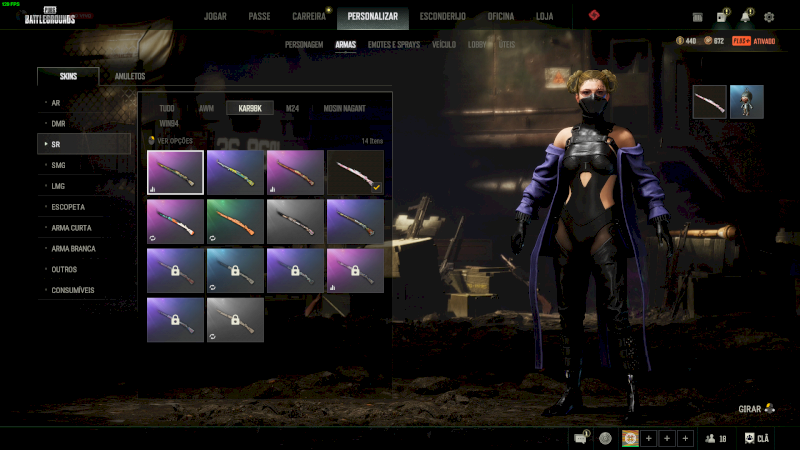Open the chat bubble icon in bottom bar
800x450 pixels.
tap(582, 438)
